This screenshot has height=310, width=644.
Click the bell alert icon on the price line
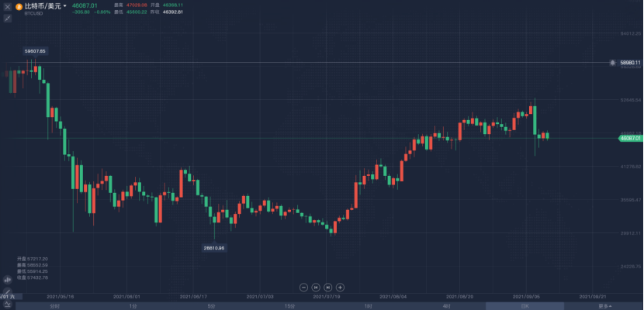611,62
